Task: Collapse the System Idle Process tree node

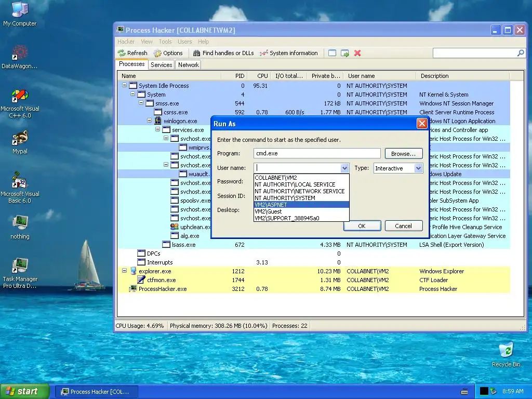Action: 125,85
